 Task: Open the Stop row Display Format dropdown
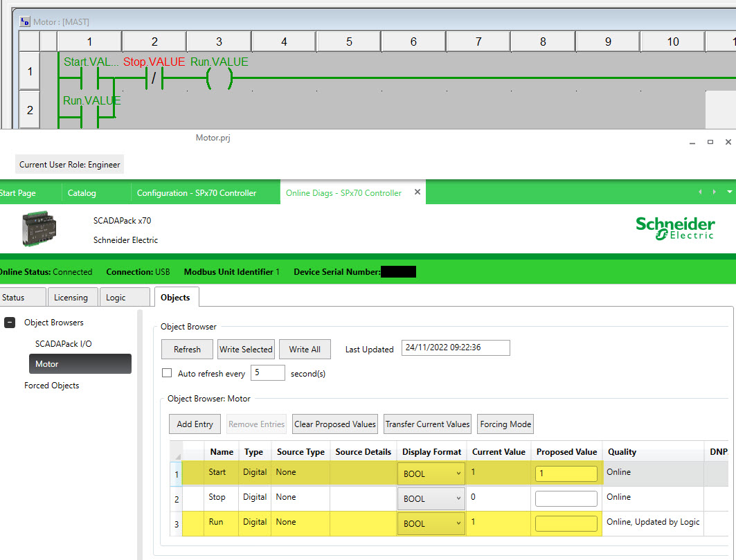(431, 498)
